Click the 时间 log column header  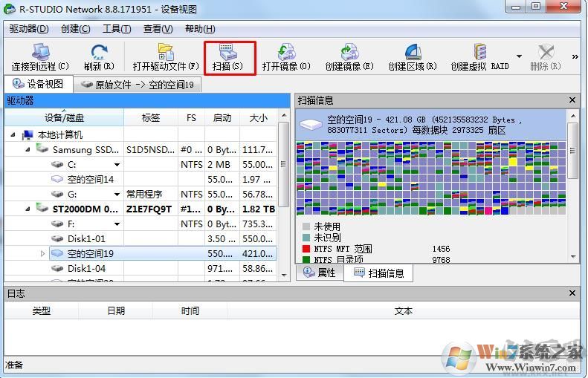click(x=190, y=310)
